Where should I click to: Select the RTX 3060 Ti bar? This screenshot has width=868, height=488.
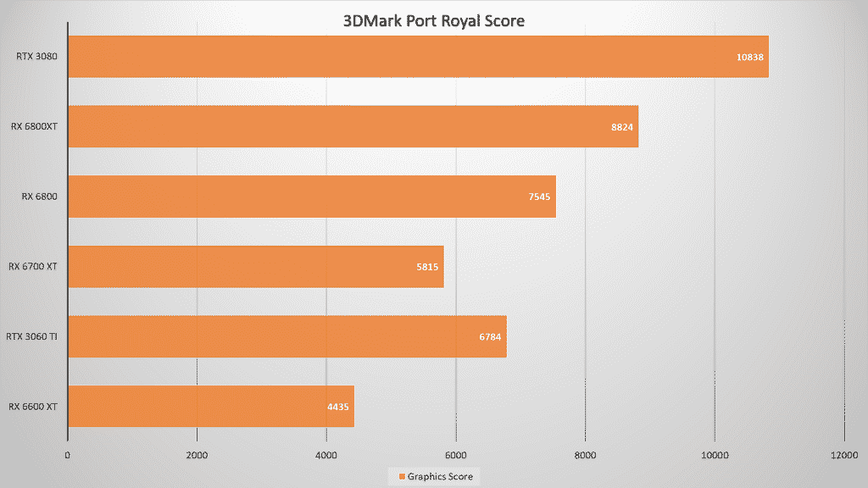[x=288, y=336]
